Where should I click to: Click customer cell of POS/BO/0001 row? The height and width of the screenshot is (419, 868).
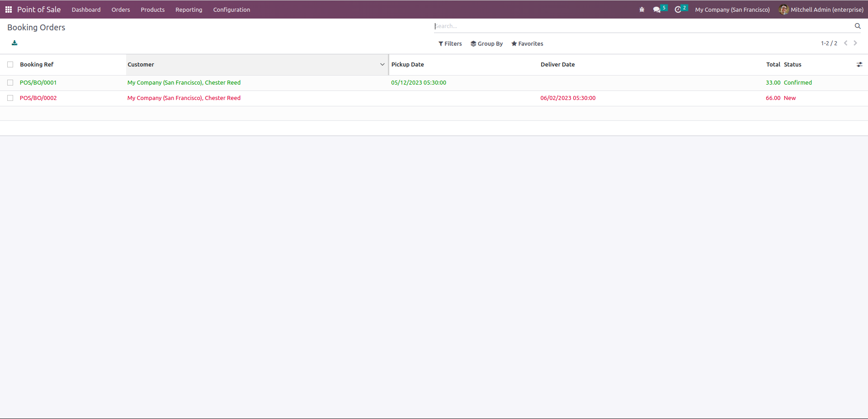click(184, 83)
